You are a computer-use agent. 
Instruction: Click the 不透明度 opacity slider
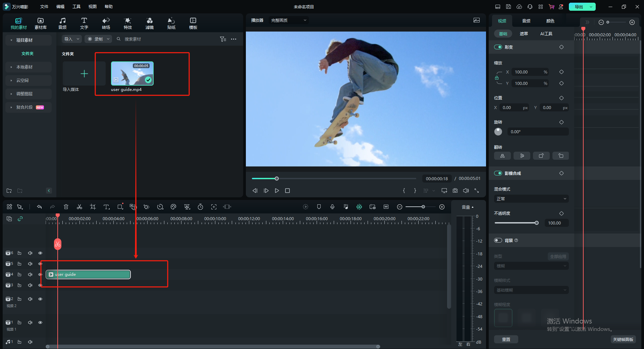coord(516,223)
